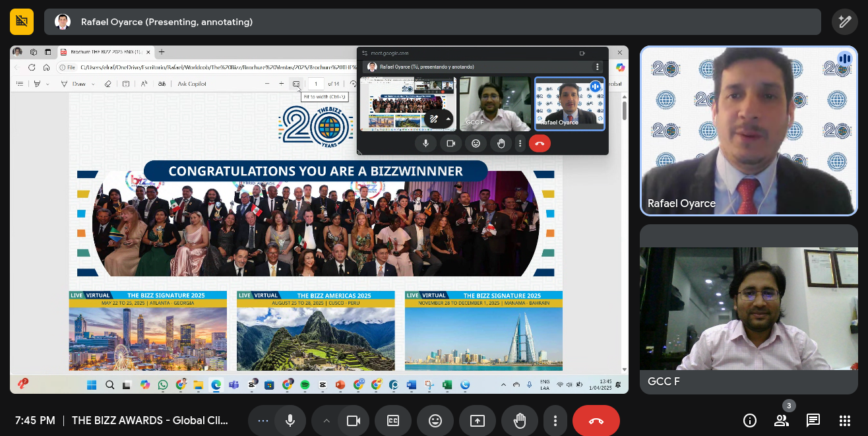This screenshot has height=436, width=868.
Task: Toggle closed captions in Meet
Action: 393,421
